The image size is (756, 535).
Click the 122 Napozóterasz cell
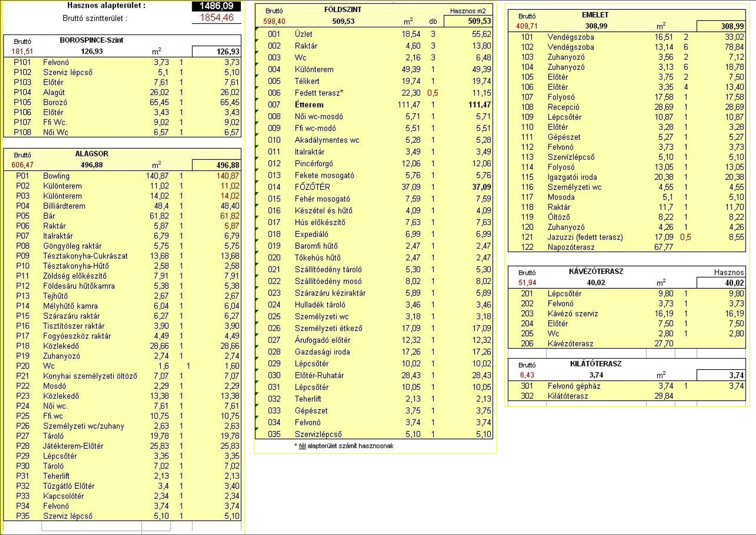[x=571, y=248]
